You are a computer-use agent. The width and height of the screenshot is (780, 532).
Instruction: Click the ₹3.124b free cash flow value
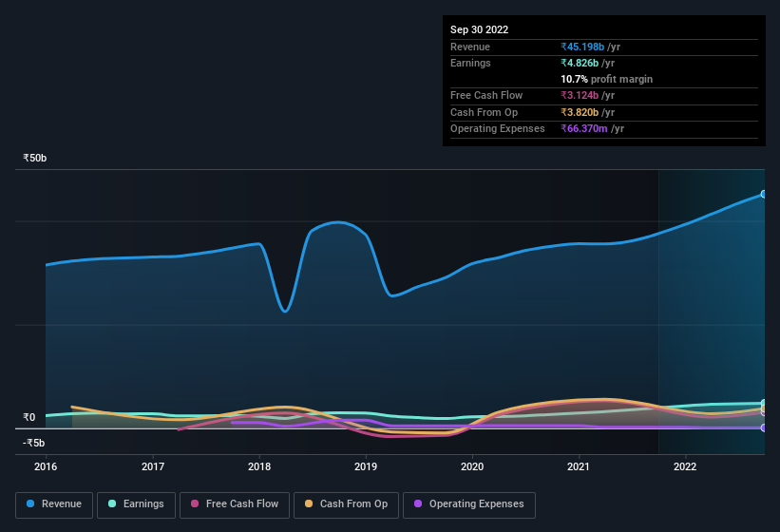pyautogui.click(x=580, y=95)
